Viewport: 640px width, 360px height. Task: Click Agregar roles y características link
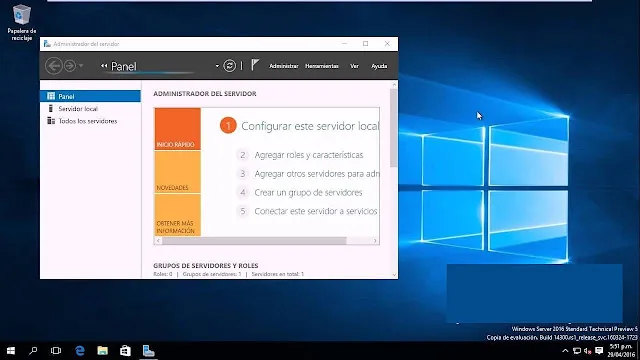point(309,155)
